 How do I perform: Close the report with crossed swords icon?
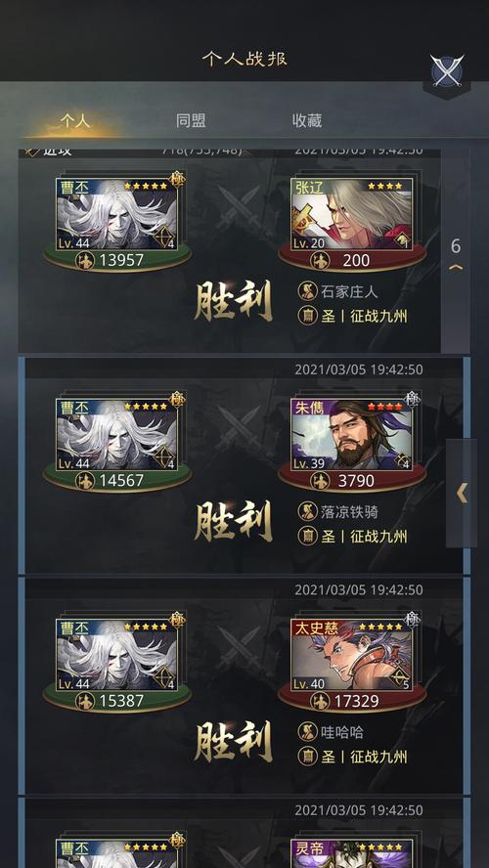pyautogui.click(x=447, y=71)
